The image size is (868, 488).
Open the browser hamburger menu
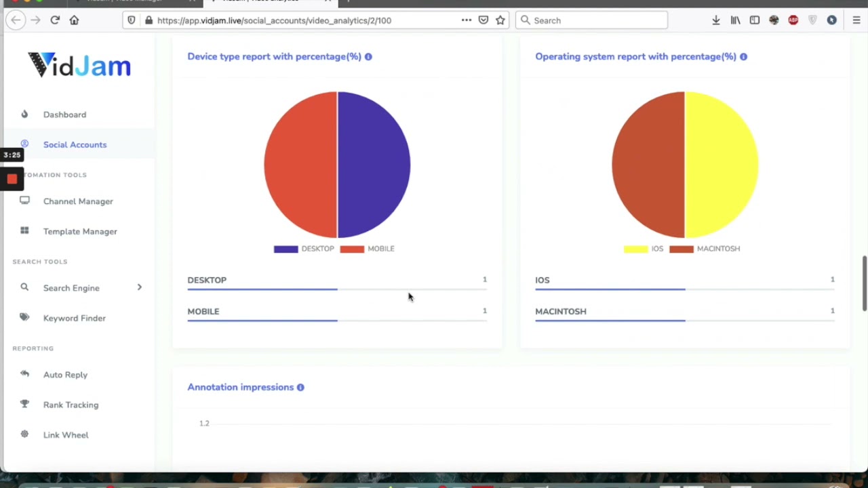tap(856, 20)
